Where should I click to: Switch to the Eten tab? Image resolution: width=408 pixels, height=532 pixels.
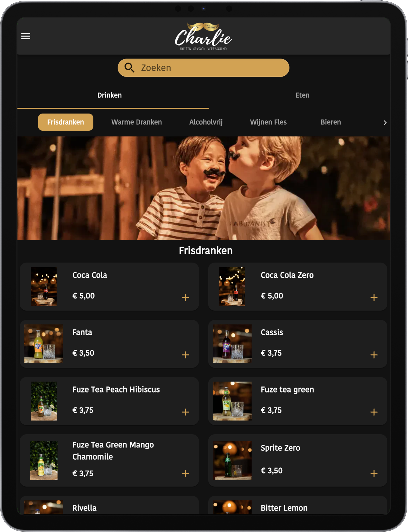click(x=302, y=95)
